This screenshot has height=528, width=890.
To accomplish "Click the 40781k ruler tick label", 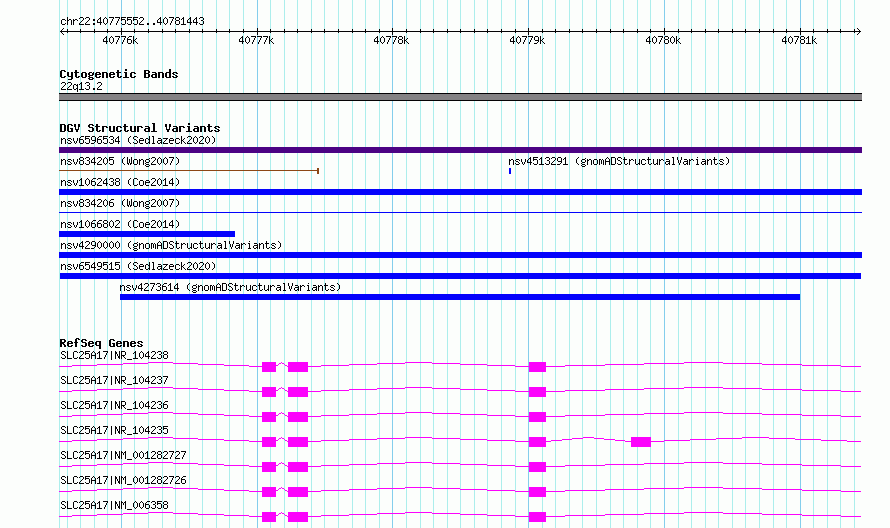I will (799, 40).
